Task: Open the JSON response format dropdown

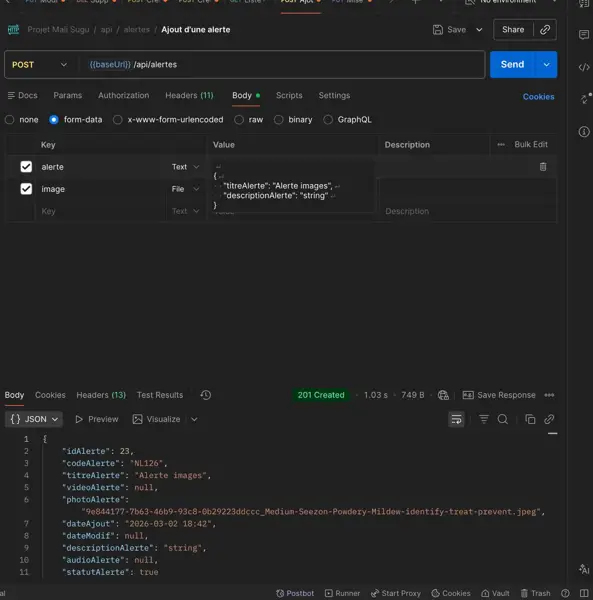Action: pos(34,419)
